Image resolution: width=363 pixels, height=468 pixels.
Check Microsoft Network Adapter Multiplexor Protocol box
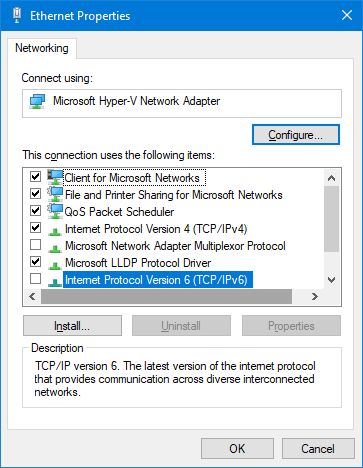point(35,244)
